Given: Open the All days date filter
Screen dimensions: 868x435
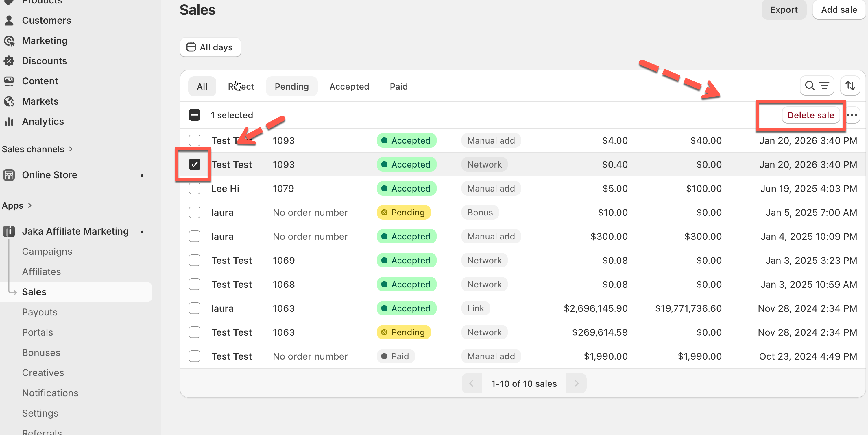Looking at the screenshot, I should click(210, 47).
